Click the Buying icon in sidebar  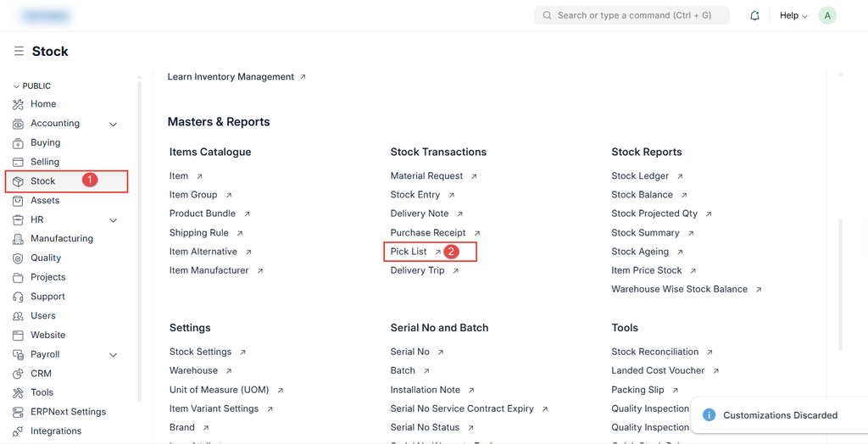coord(18,143)
